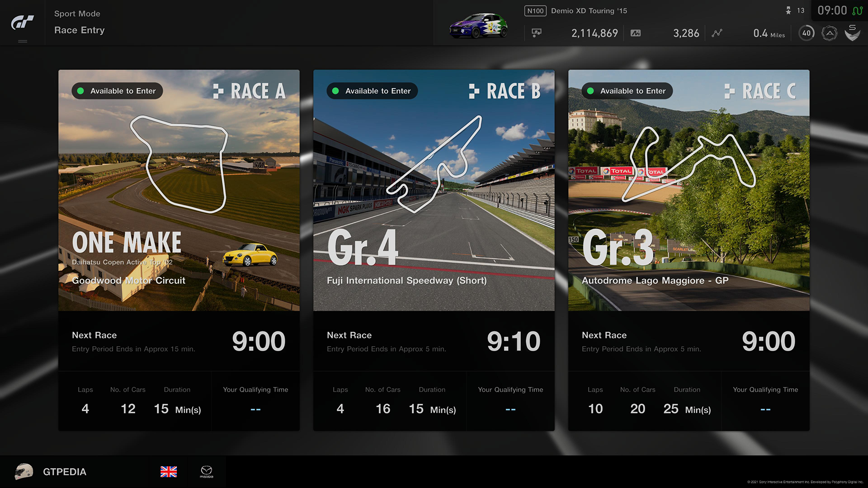Click Race A entry period 15 min text
The width and height of the screenshot is (868, 488).
click(134, 349)
